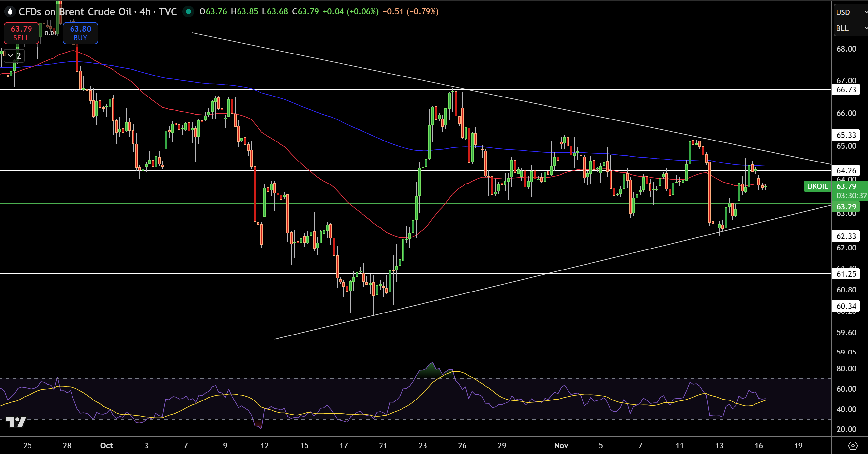Viewport: 868px width, 454px height.
Task: Click the Nov label on time axis
Action: pos(561,445)
